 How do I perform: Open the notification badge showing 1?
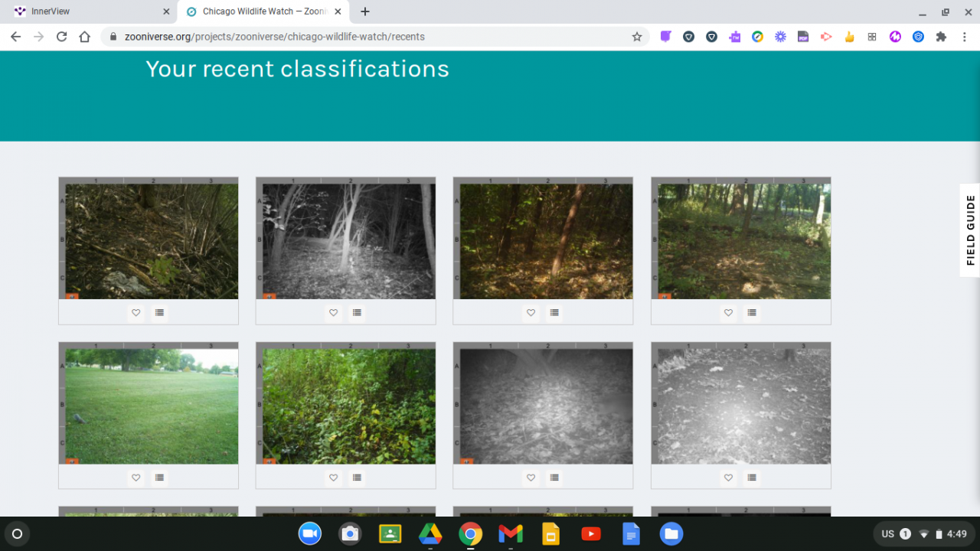pos(905,534)
